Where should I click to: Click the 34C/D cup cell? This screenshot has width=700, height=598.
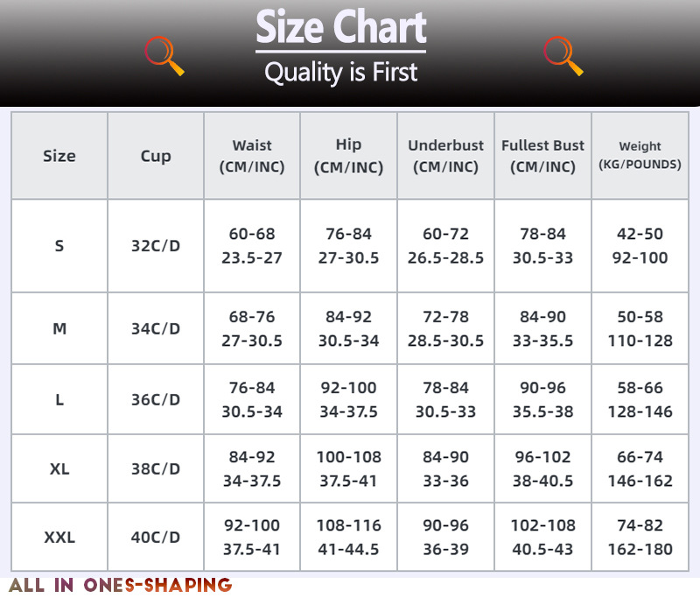click(156, 329)
